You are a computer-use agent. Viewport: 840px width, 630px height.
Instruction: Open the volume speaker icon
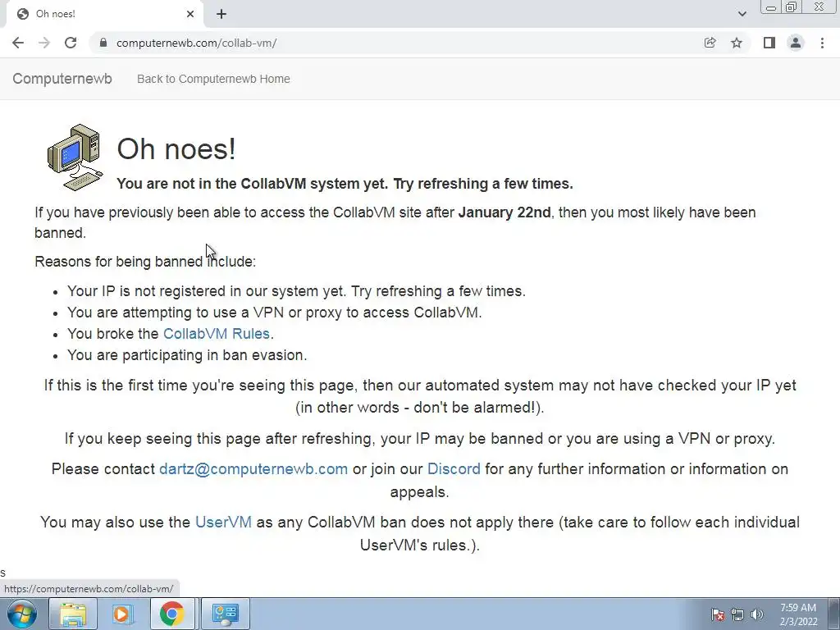tap(756, 614)
